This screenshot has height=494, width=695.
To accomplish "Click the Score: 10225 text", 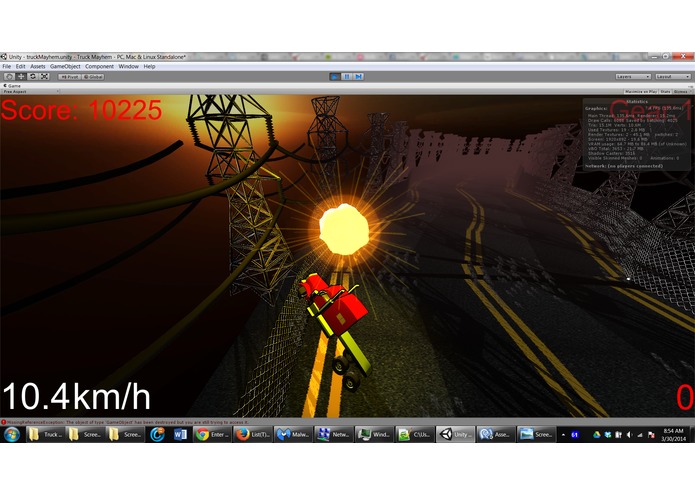I will [x=82, y=110].
